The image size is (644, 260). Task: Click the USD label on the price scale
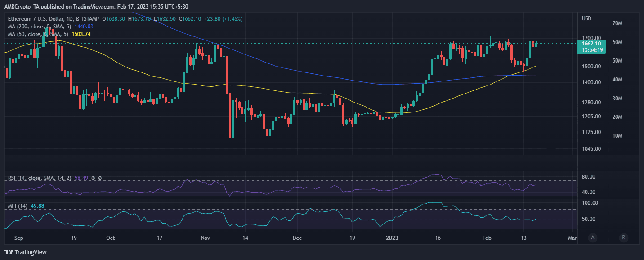[x=587, y=18]
